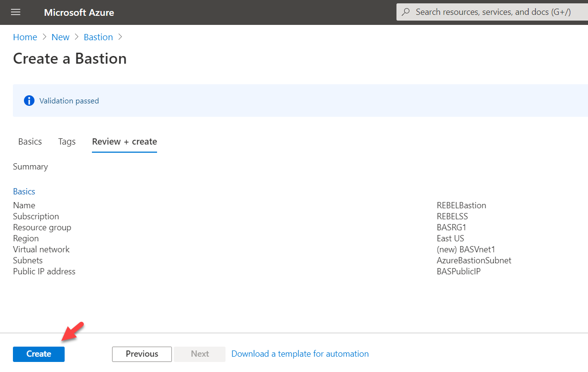Viewport: 588px width, 372px height.
Task: Click the disabled Next button
Action: click(x=200, y=354)
